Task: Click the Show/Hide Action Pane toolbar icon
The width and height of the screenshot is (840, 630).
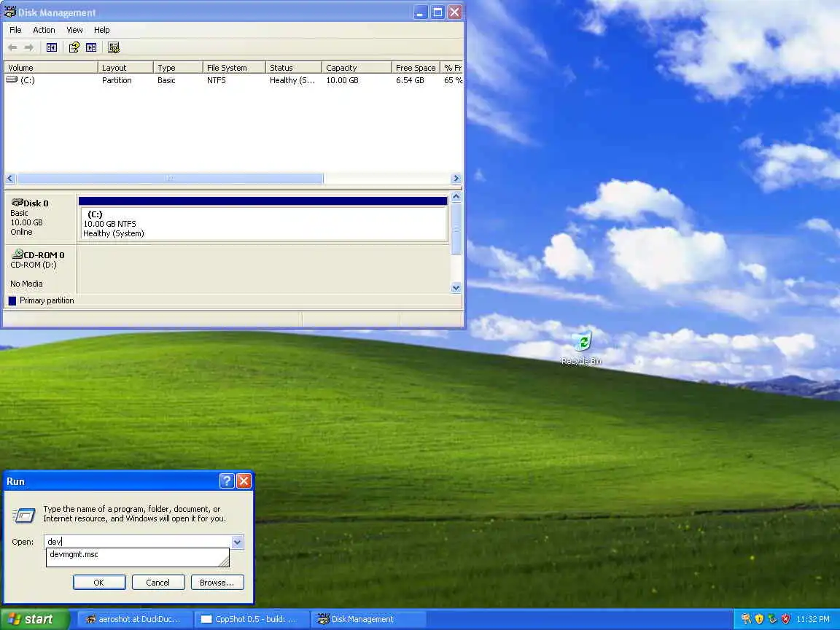Action: [92, 47]
